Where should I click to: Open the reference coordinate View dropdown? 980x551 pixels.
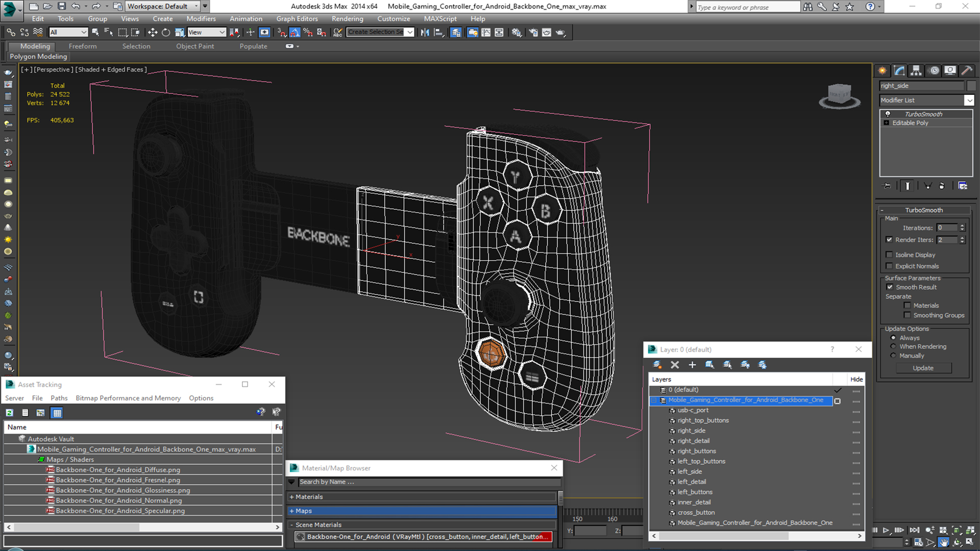pyautogui.click(x=207, y=32)
